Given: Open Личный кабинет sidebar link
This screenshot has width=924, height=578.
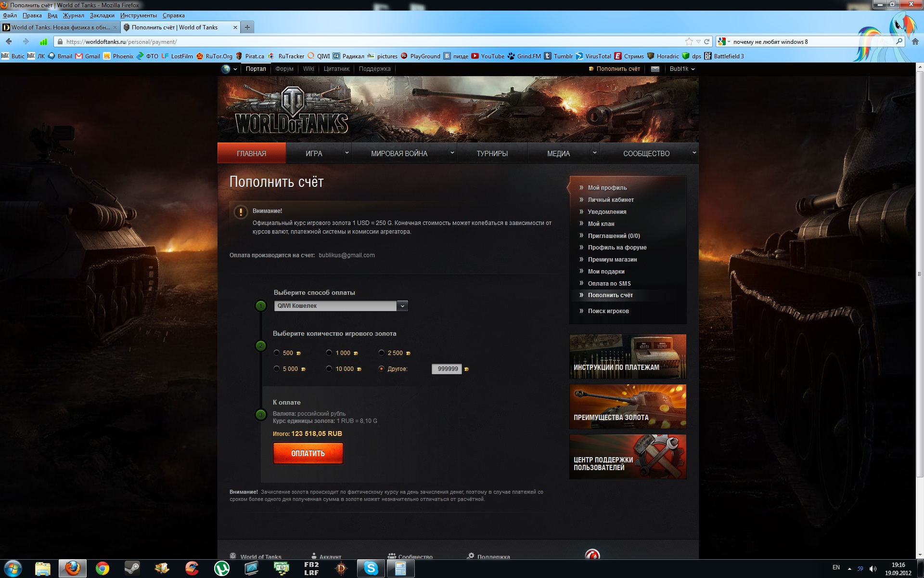Looking at the screenshot, I should pos(611,200).
